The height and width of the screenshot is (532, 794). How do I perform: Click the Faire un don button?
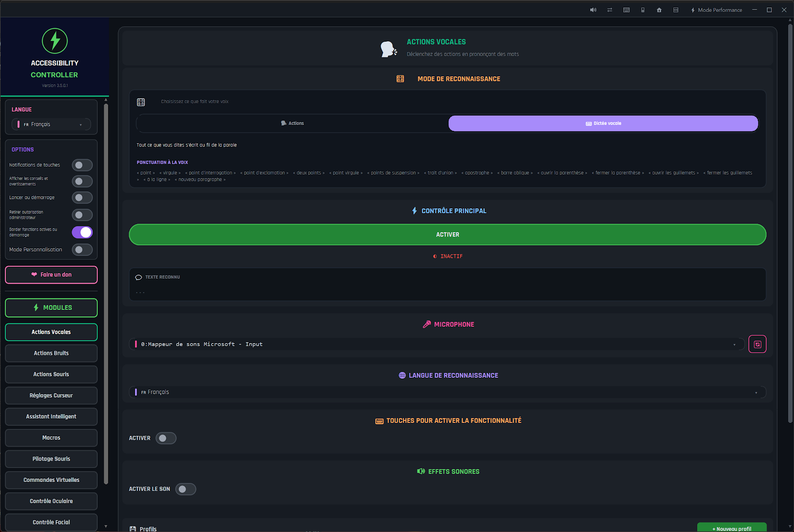(x=51, y=275)
